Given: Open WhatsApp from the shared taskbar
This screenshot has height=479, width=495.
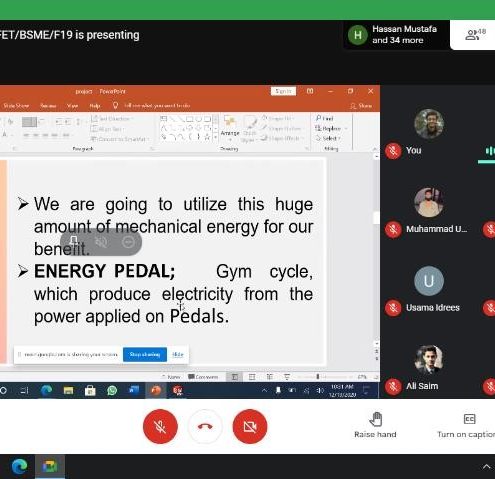Looking at the screenshot, I should click(x=112, y=390).
